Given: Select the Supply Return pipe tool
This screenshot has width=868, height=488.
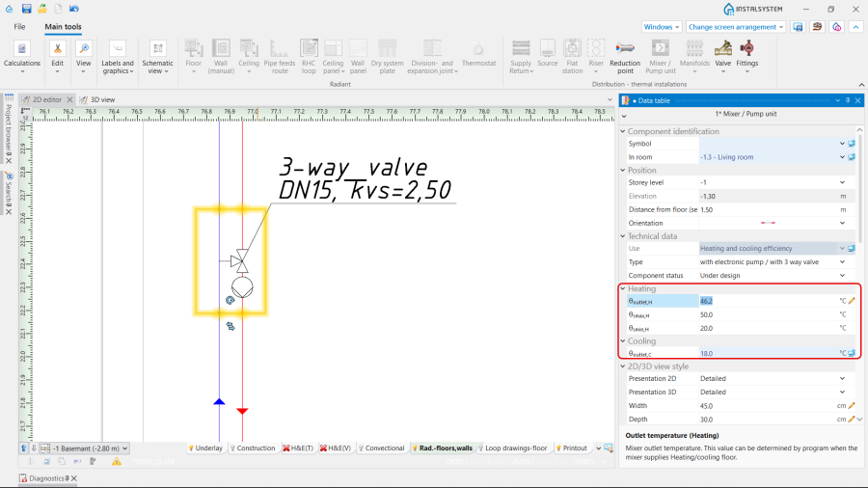Looking at the screenshot, I should pyautogui.click(x=521, y=57).
